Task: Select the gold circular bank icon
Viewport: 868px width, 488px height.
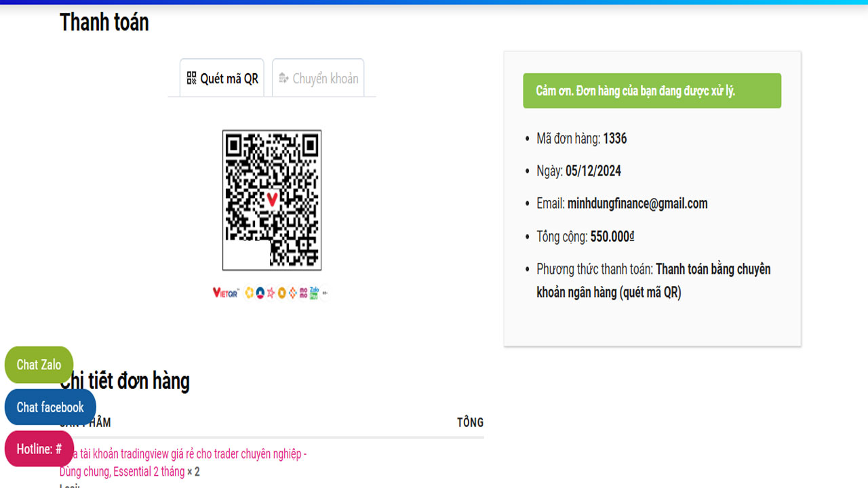Action: 282,293
